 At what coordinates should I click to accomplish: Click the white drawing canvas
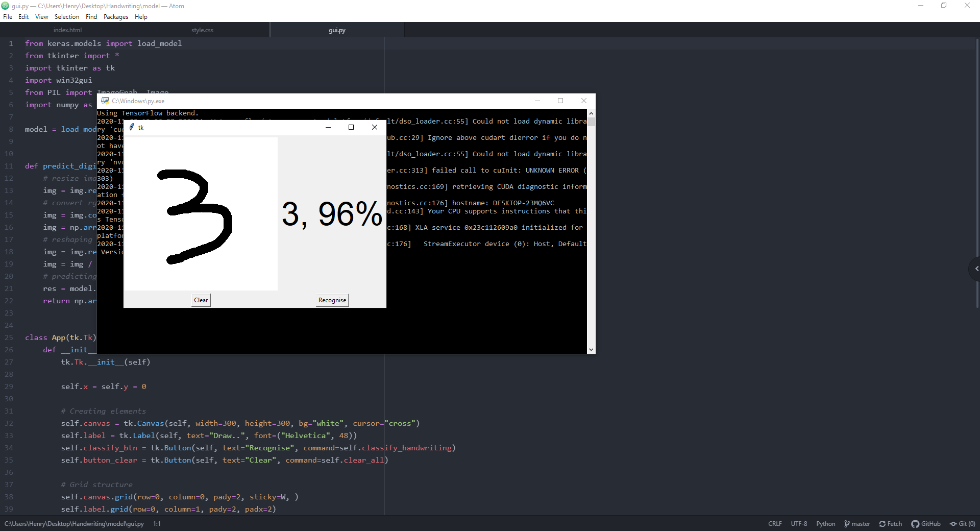(x=201, y=213)
